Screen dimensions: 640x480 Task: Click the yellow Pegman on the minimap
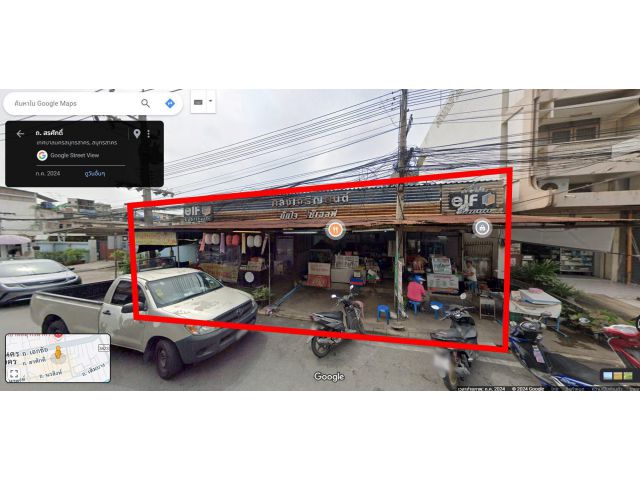tap(58, 353)
